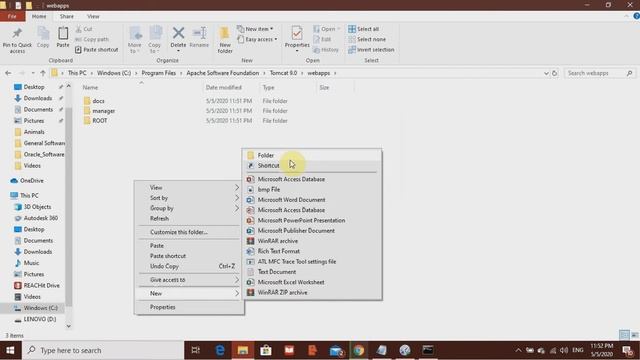Image resolution: width=640 pixels, height=360 pixels.
Task: Select the manager folder
Action: click(103, 111)
